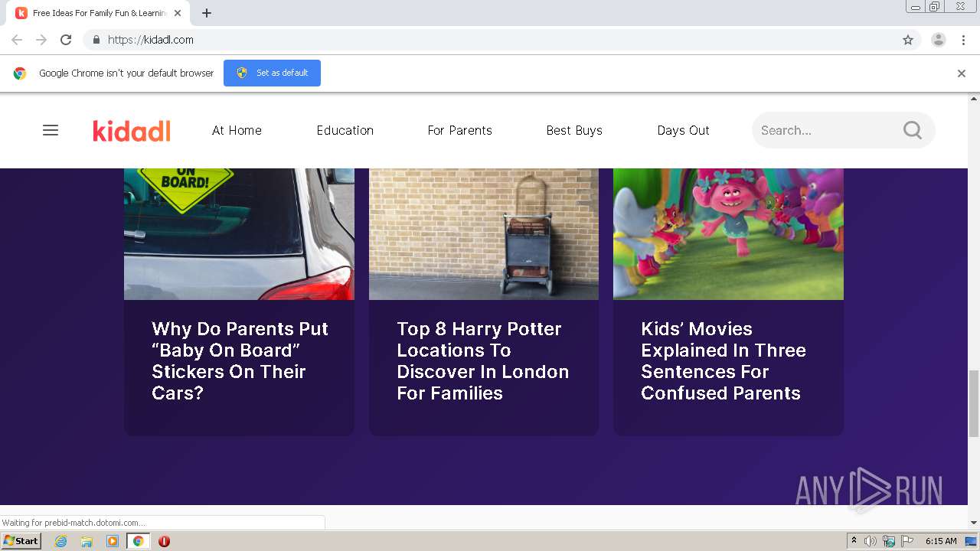
Task: Open Internet Explorer from taskbar
Action: (x=61, y=541)
